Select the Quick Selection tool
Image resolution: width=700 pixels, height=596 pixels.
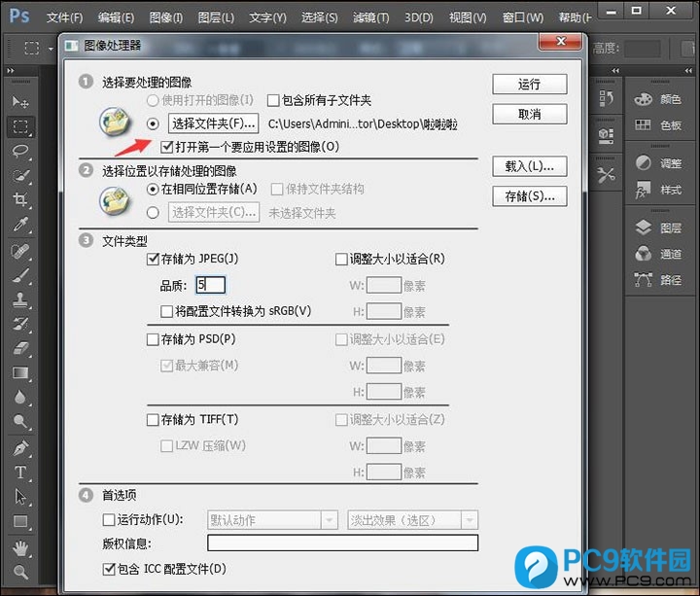20,175
